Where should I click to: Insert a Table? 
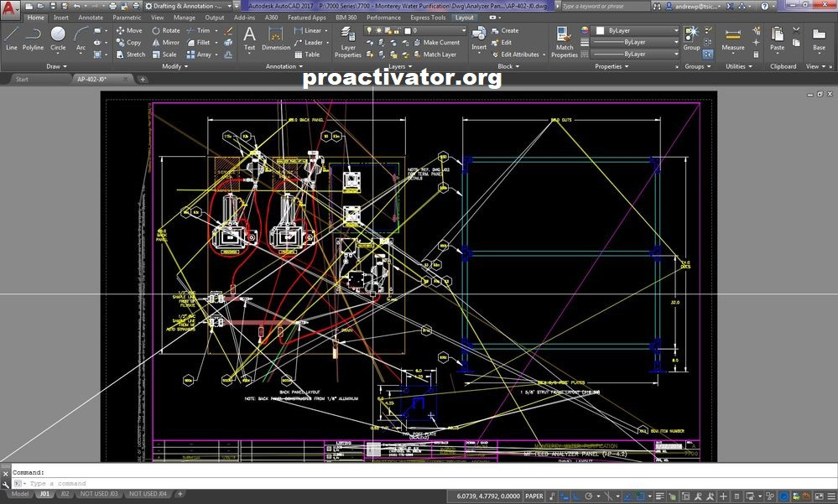click(x=307, y=54)
